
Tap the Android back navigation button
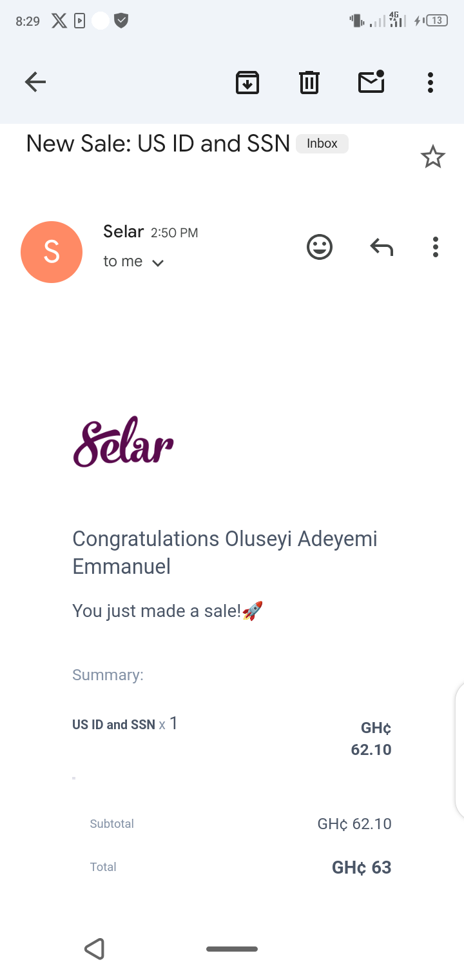[94, 948]
